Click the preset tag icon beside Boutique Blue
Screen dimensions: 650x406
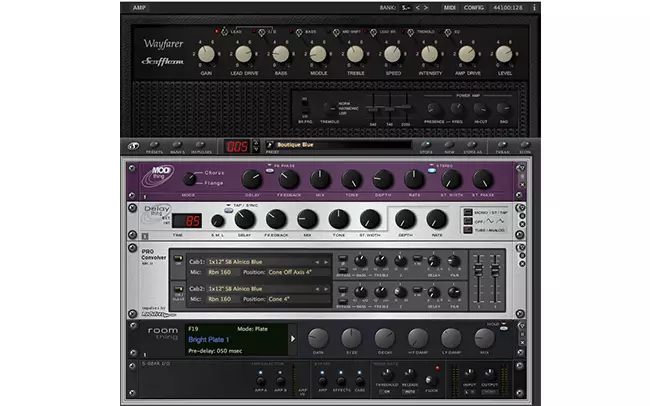click(270, 145)
